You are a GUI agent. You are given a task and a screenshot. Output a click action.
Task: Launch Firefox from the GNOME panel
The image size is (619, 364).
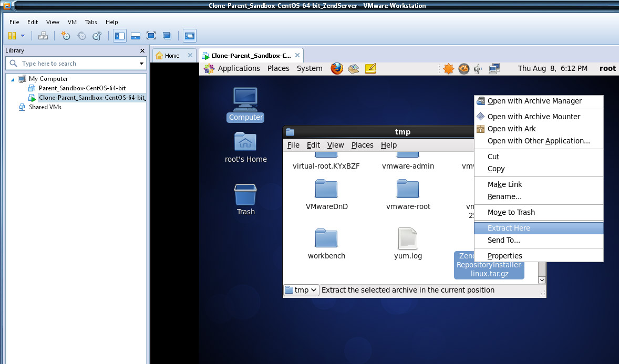click(x=337, y=69)
